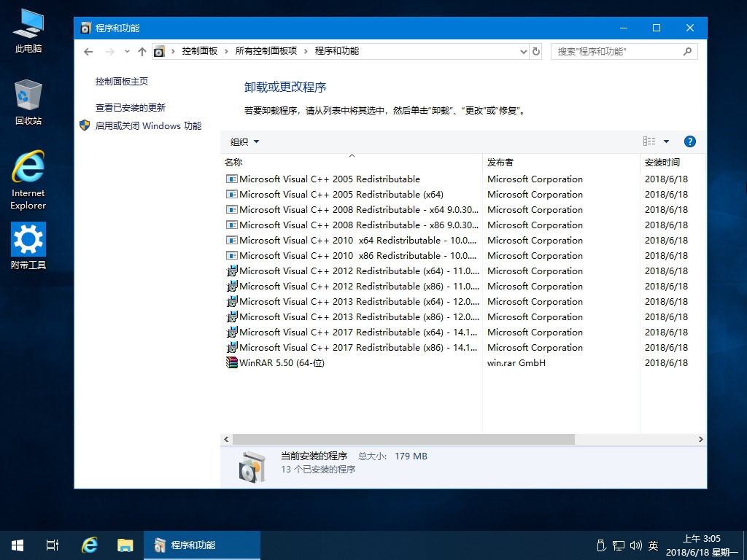Open the Windows Start menu

click(18, 545)
